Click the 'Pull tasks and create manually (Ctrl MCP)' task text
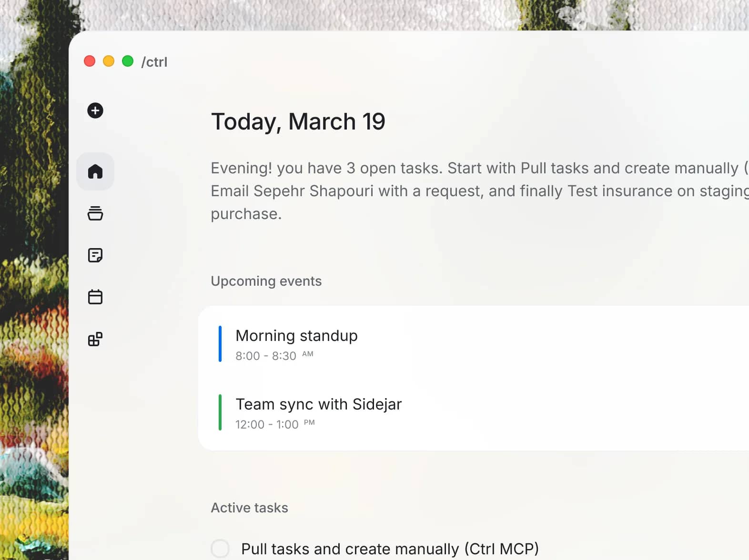The height and width of the screenshot is (560, 749). [x=390, y=549]
